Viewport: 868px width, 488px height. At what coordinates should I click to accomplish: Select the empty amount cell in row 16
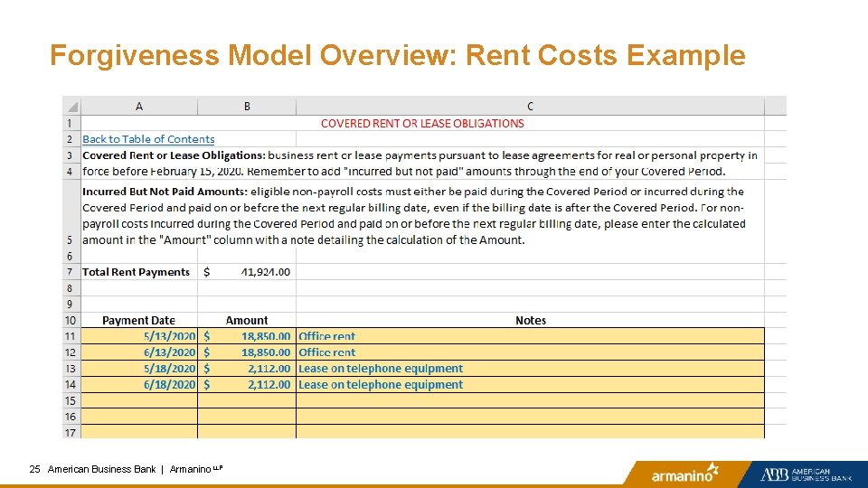(247, 417)
